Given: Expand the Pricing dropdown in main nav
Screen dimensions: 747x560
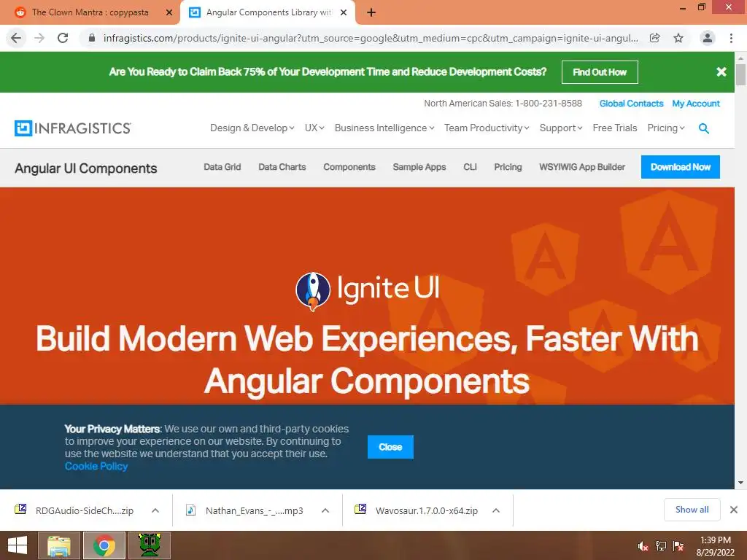Looking at the screenshot, I should point(665,128).
